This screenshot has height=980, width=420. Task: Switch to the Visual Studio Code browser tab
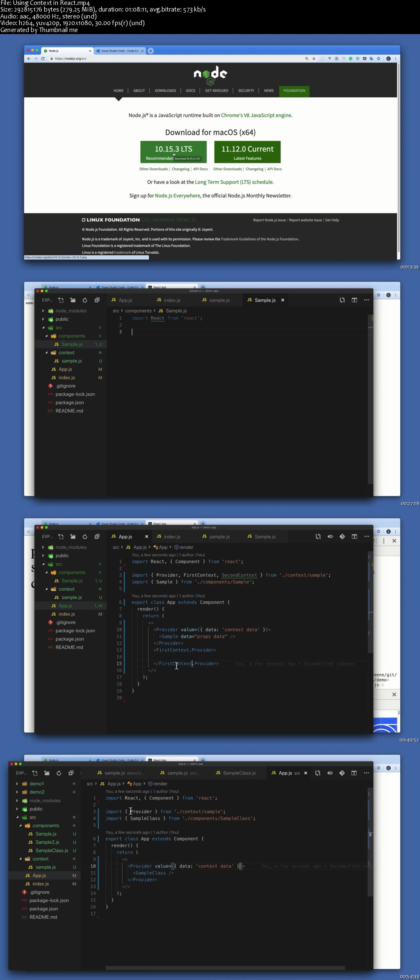tap(119, 51)
